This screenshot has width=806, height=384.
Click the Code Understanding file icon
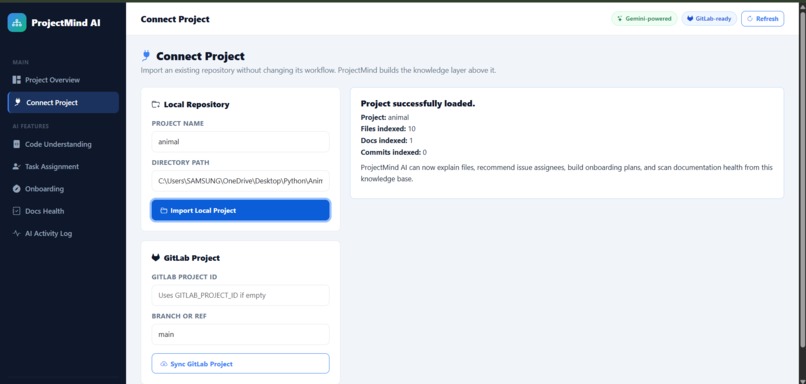click(16, 144)
